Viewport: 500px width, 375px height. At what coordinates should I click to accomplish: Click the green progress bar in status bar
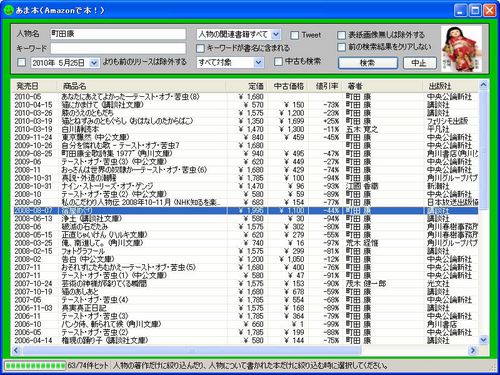coord(35,366)
